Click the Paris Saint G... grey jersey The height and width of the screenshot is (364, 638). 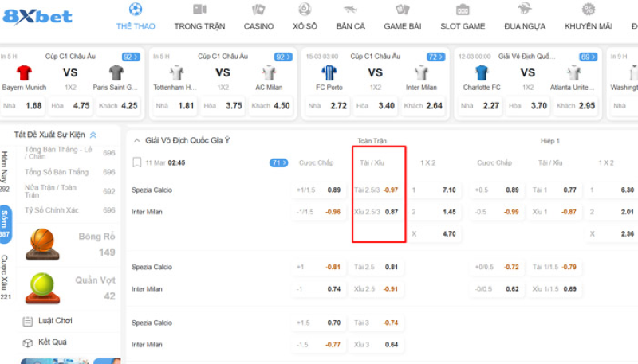click(x=116, y=72)
